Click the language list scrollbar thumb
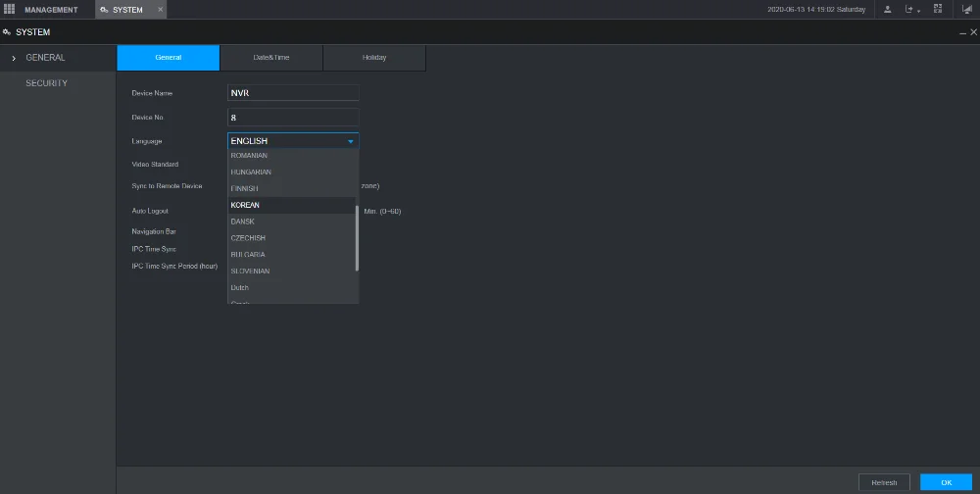 (357, 238)
